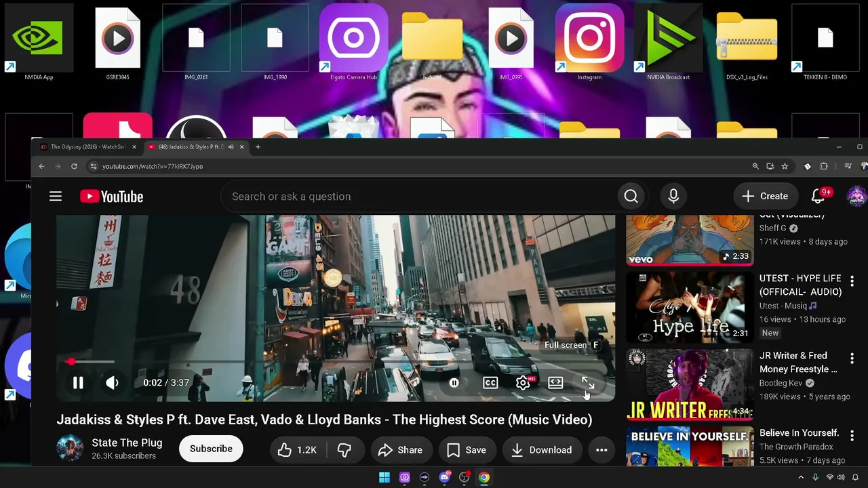Close the Jadakiss YouTube tab
The height and width of the screenshot is (488, 868).
241,147
